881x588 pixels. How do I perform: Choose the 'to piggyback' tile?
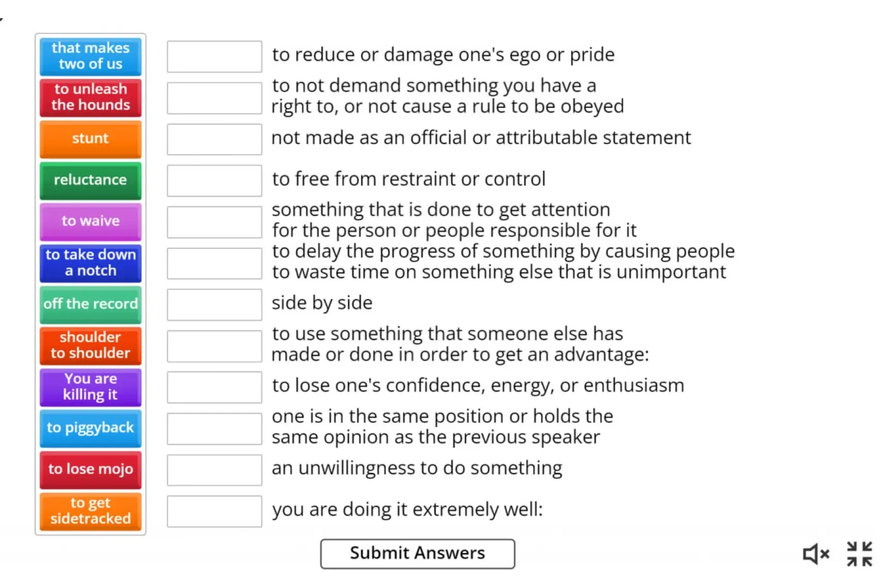click(90, 428)
